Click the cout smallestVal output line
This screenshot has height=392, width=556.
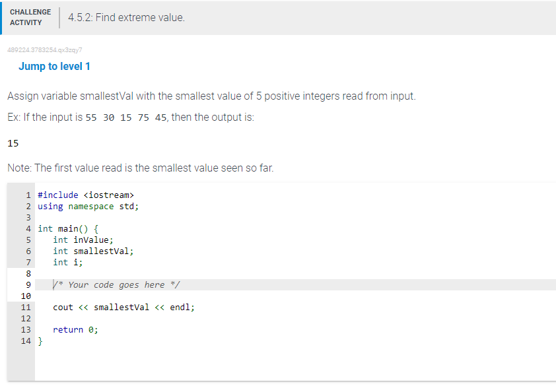point(123,308)
